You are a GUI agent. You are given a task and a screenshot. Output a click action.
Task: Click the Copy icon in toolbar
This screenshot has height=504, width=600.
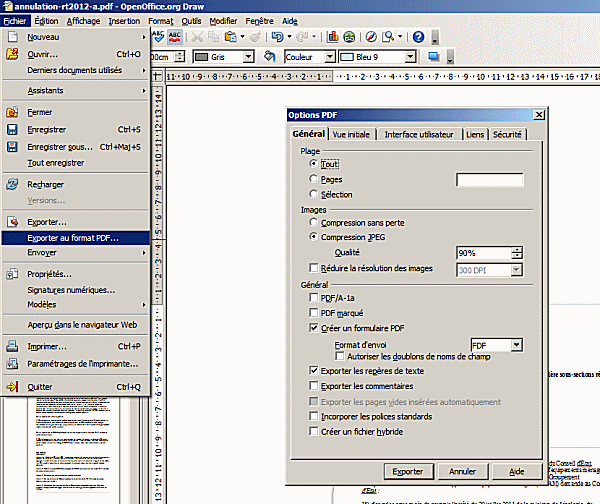[x=213, y=37]
